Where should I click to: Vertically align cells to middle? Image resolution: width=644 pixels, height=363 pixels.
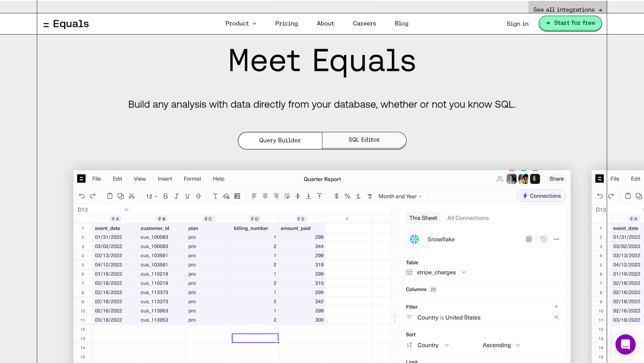tap(298, 196)
